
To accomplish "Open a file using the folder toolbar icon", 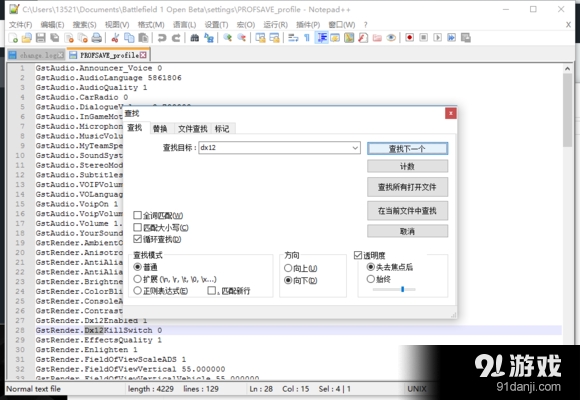I will (x=27, y=38).
